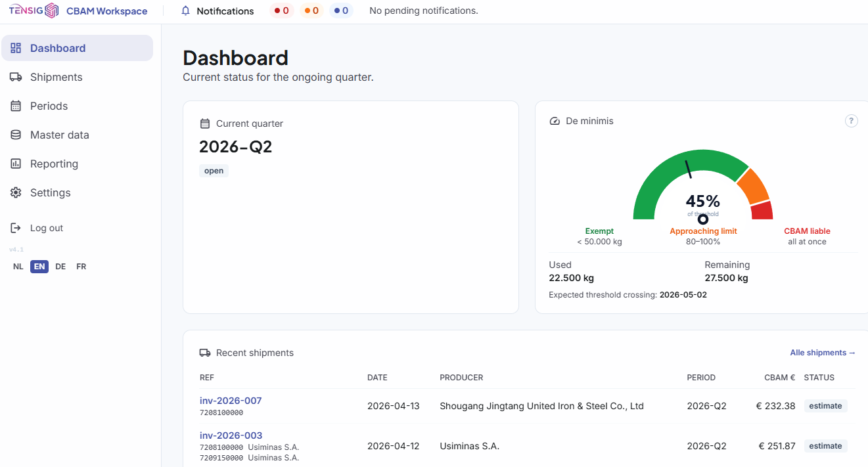Switch language to DE

point(60,266)
